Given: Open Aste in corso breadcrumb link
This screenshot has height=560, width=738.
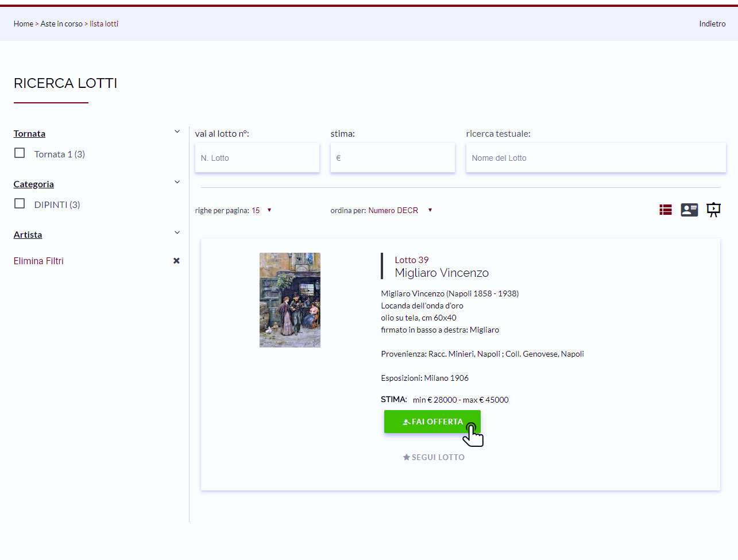Looking at the screenshot, I should [x=61, y=24].
